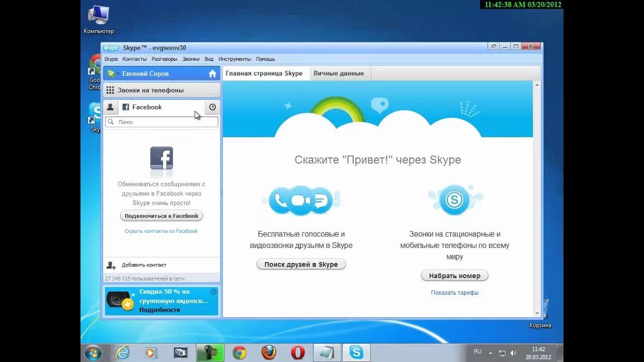Screen dimensions: 644x362
Task: Click Скрыть контакты из Facebook link
Action: click(161, 231)
